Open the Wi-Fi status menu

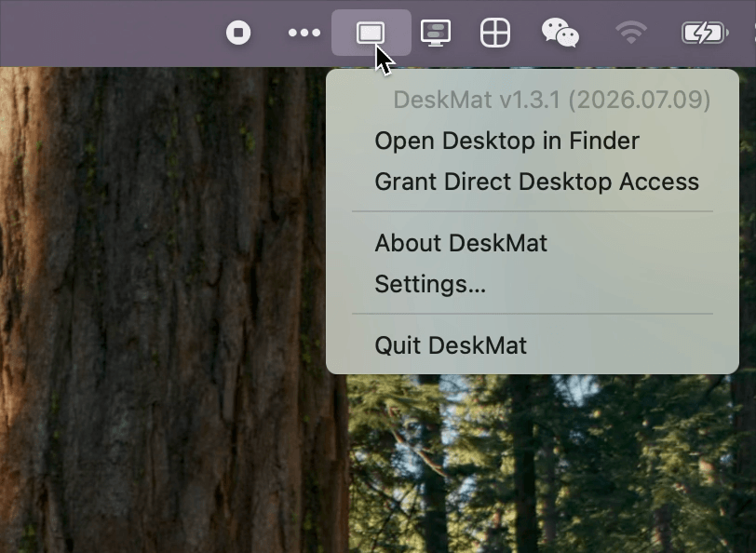(631, 33)
